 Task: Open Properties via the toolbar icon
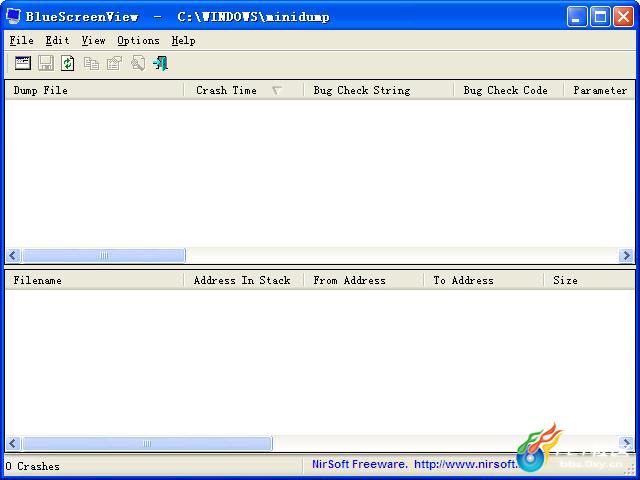114,64
